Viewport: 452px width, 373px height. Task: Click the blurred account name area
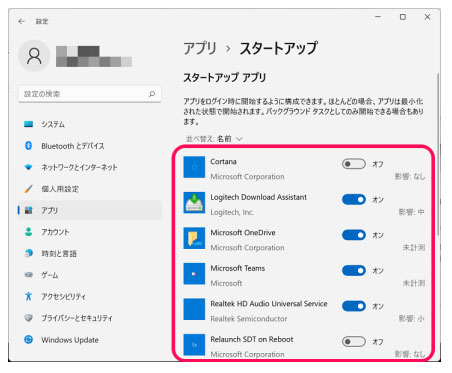(x=94, y=56)
